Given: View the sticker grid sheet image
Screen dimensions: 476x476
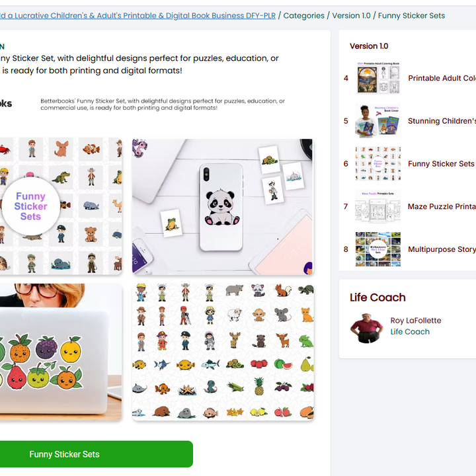Looking at the screenshot, I should 223,352.
